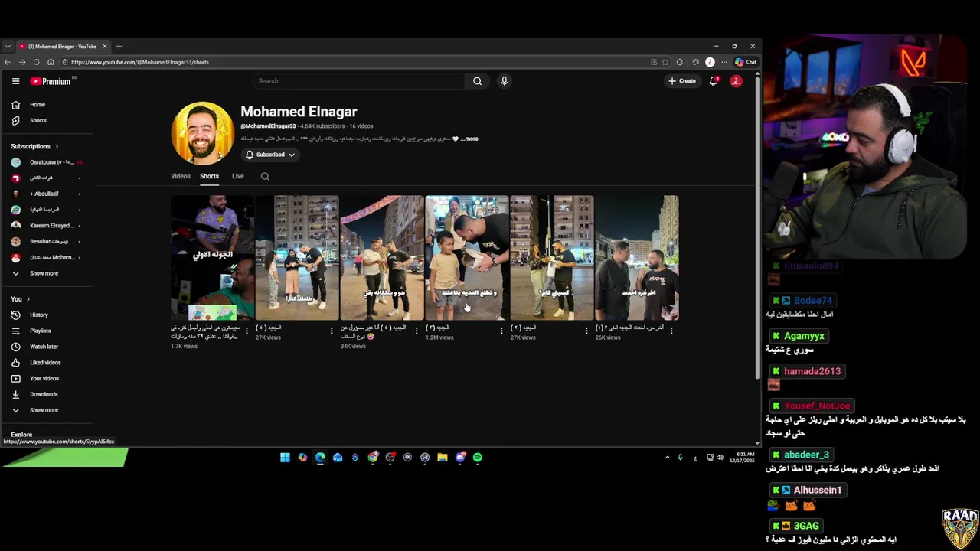Switch to the Videos tab
Image resolution: width=980 pixels, height=551 pixels.
181,176
